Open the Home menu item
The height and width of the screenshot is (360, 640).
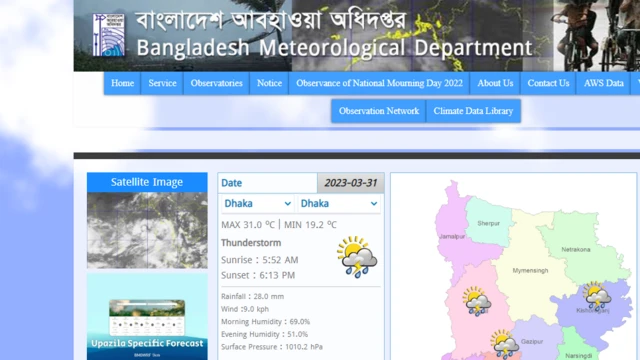click(x=122, y=83)
